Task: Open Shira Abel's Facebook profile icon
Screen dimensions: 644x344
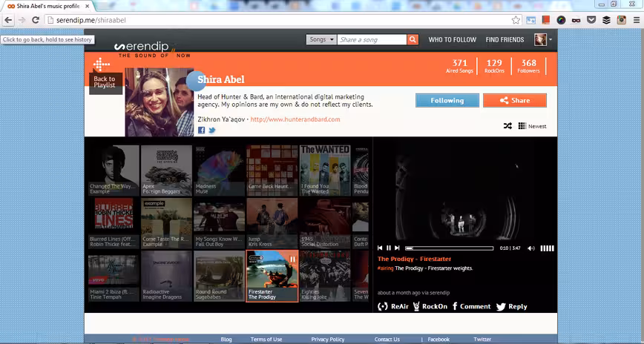Action: (x=201, y=130)
